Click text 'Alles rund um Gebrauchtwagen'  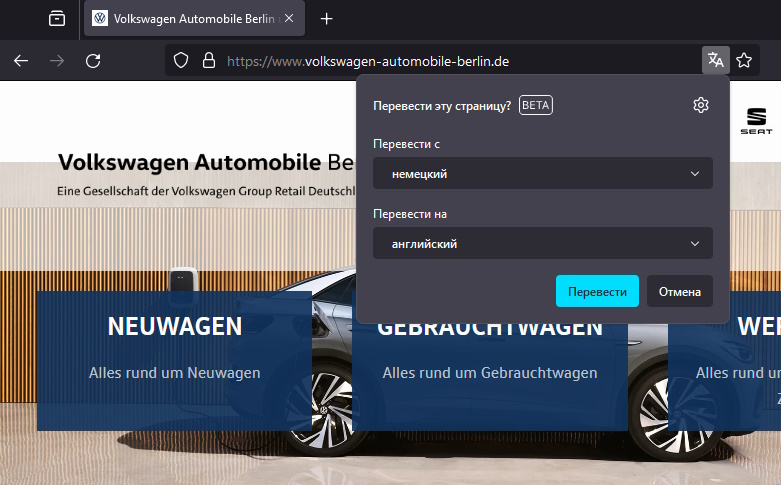pyautogui.click(x=490, y=373)
